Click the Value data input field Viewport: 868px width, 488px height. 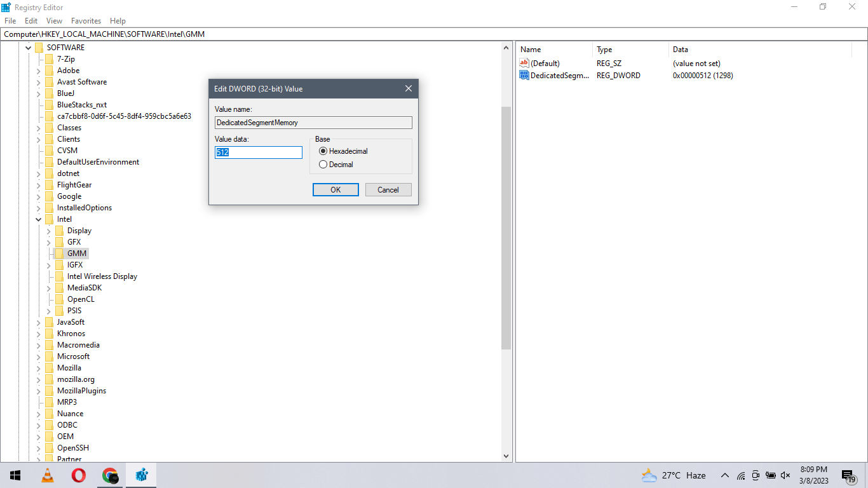(259, 152)
